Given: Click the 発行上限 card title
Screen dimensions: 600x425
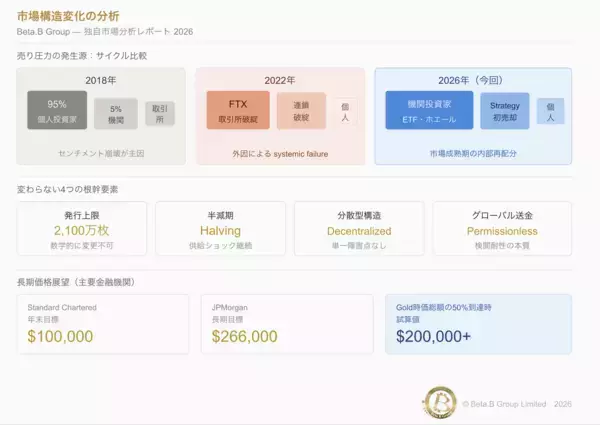Looking at the screenshot, I should coord(82,215).
